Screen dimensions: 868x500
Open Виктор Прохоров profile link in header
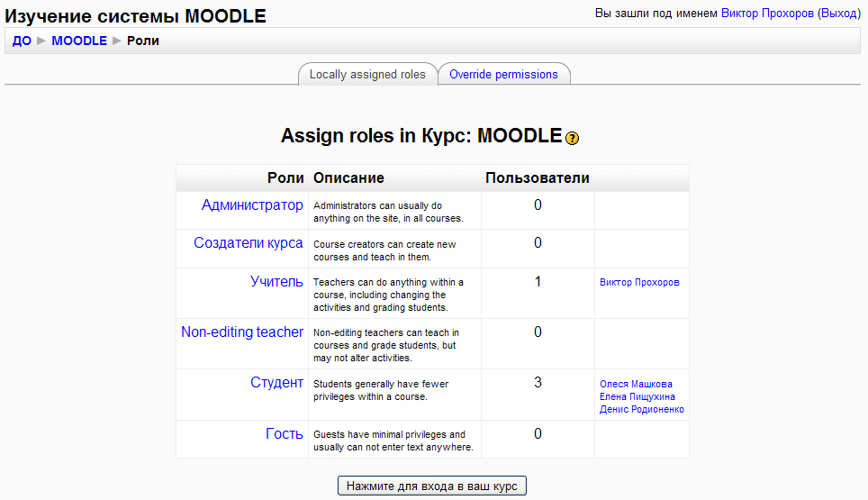767,14
